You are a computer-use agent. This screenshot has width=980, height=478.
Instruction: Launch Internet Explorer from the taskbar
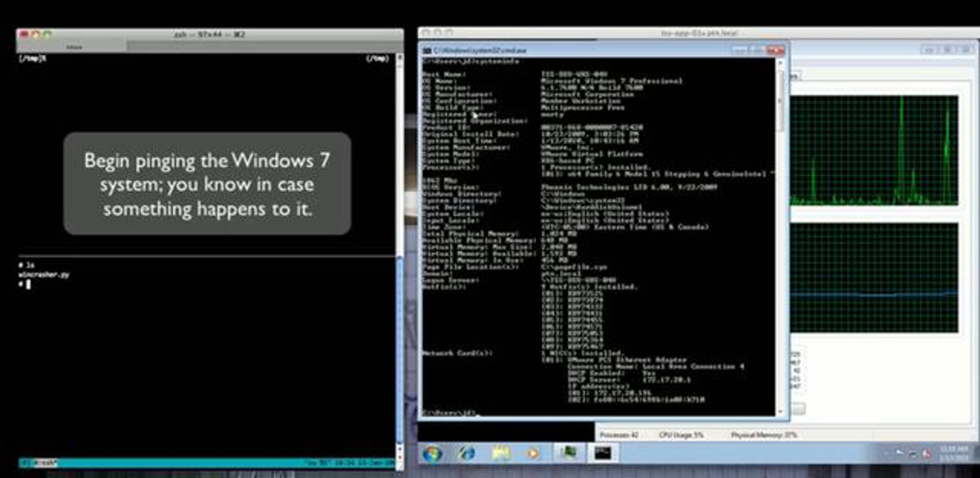coord(466,453)
